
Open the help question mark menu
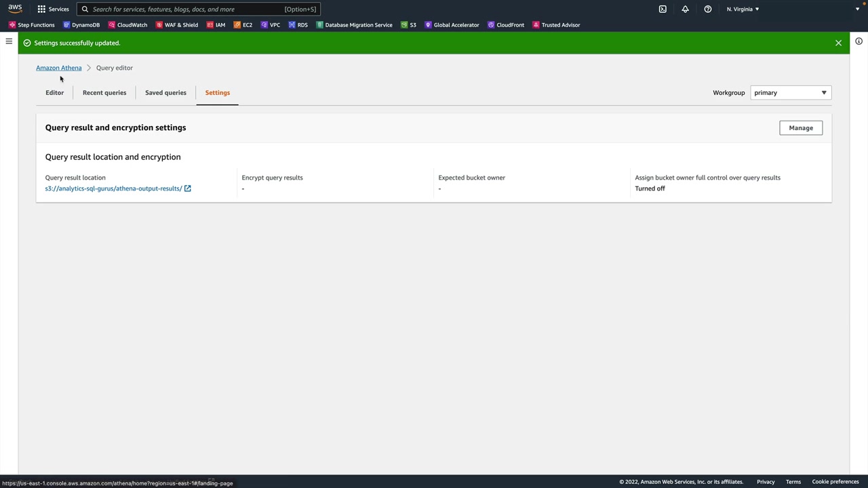(707, 9)
